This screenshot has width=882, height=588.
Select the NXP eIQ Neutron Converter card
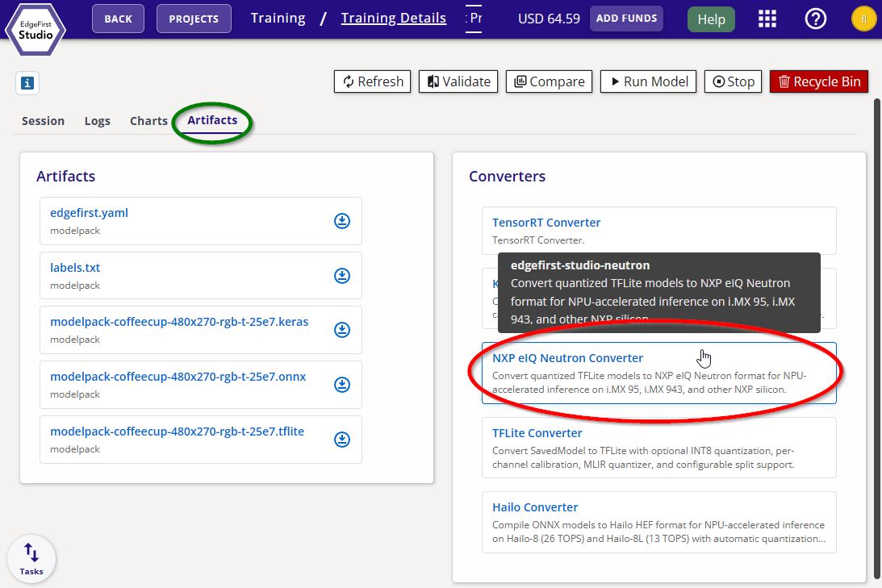(x=658, y=373)
